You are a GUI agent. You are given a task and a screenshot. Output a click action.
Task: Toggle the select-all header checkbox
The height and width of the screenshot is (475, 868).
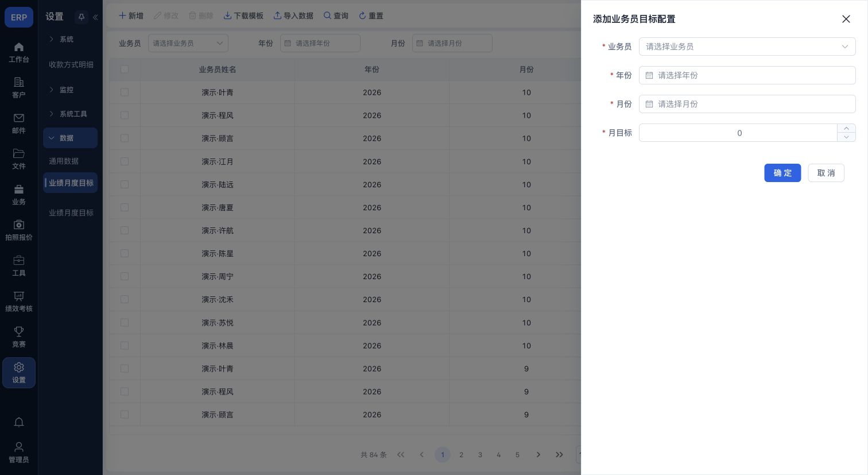tap(125, 69)
